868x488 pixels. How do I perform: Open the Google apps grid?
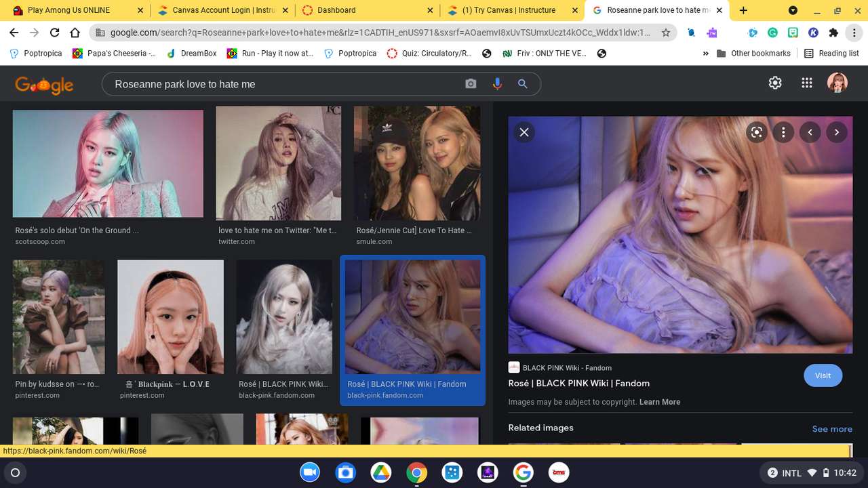pyautogui.click(x=806, y=83)
